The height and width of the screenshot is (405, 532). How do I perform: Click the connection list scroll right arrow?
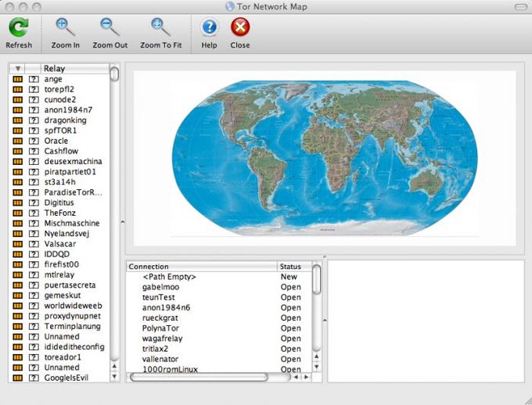[307, 377]
